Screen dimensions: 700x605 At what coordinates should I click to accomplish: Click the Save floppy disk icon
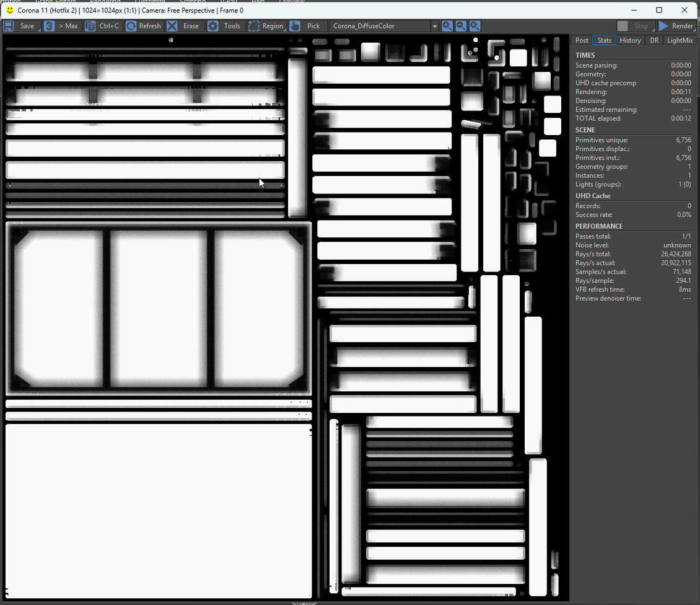(9, 26)
